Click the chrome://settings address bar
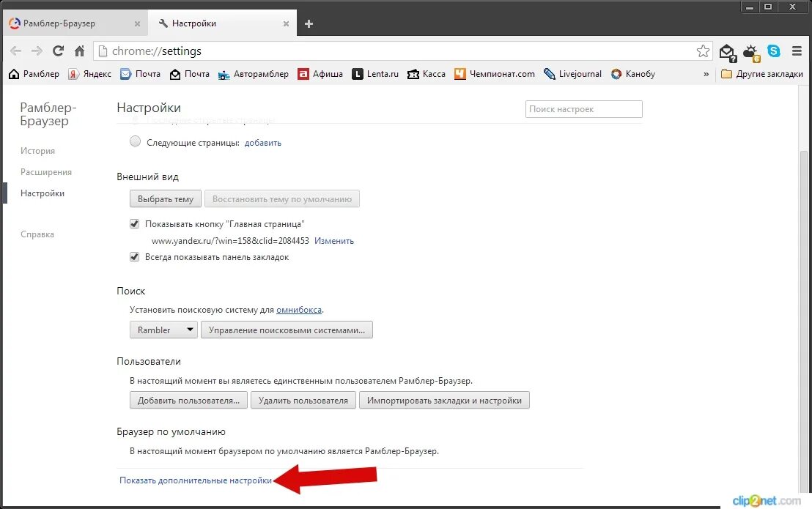Image resolution: width=812 pixels, height=509 pixels. [x=404, y=51]
